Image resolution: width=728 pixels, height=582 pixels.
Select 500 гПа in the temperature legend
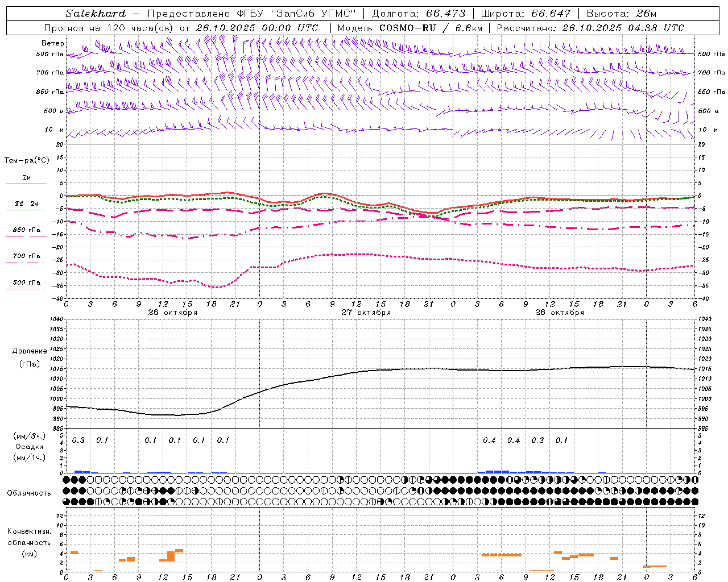27,282
